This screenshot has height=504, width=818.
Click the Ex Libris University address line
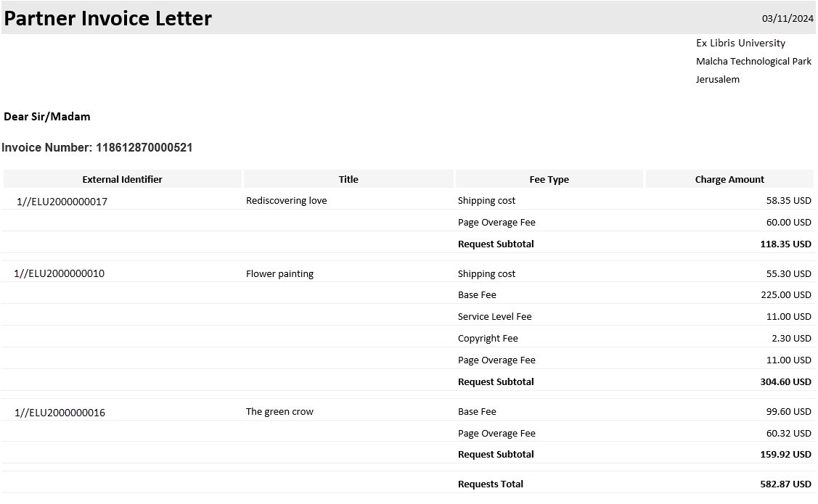tap(740, 43)
